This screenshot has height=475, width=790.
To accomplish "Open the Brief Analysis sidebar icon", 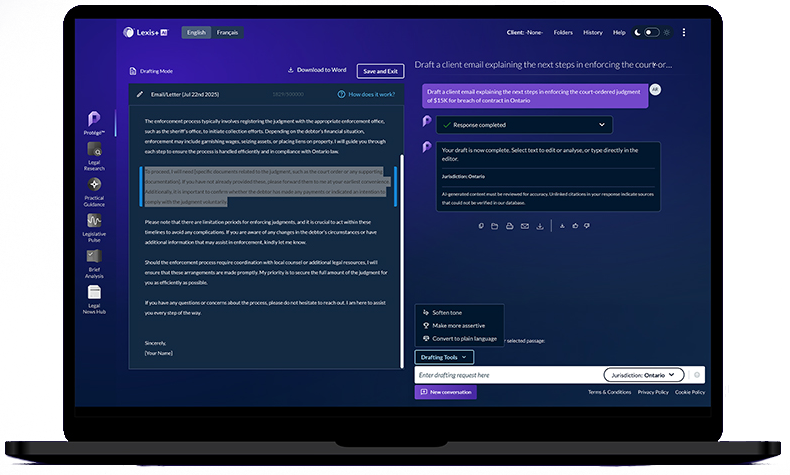I will [94, 260].
